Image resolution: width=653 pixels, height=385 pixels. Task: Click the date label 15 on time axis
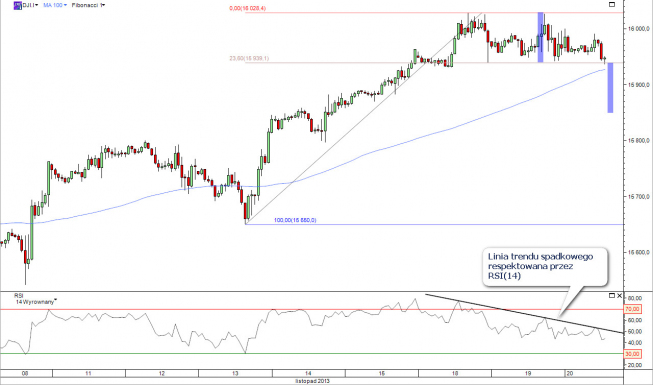[x=382, y=373]
